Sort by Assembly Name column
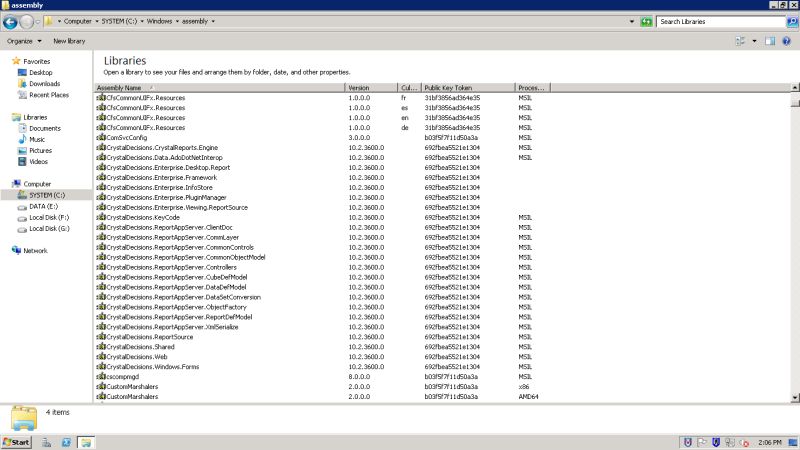 pos(220,88)
